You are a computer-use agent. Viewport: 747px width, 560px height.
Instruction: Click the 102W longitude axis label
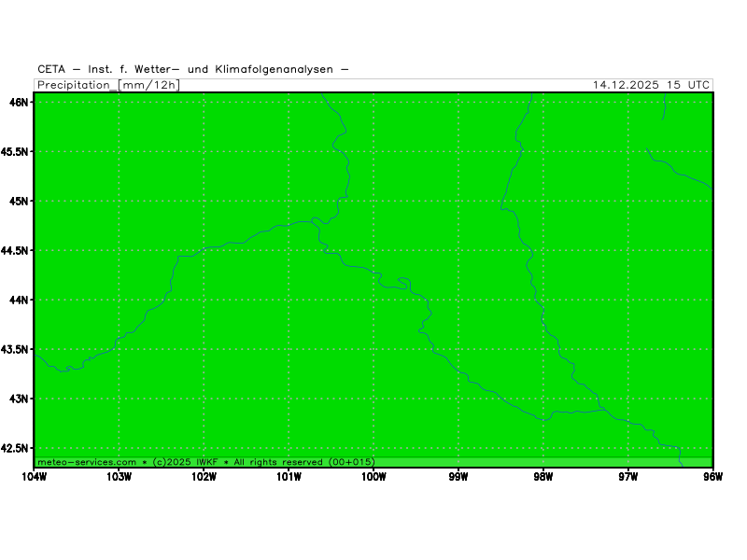click(204, 478)
